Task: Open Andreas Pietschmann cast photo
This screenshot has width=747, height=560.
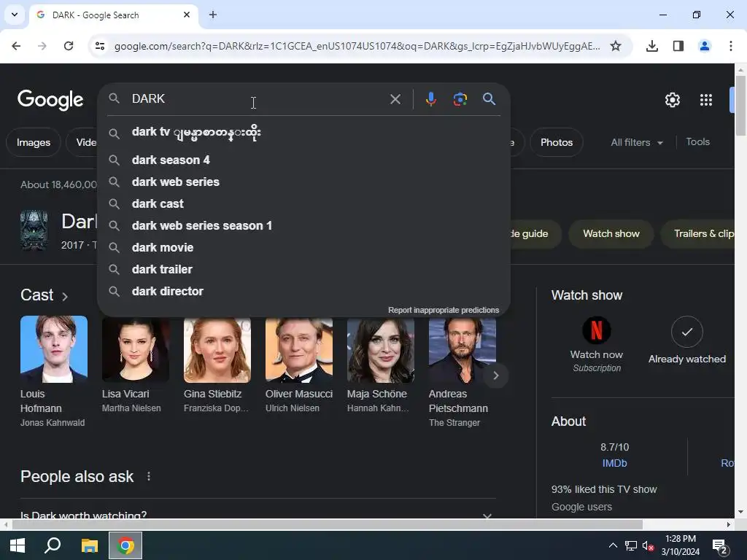Action: [x=462, y=350]
